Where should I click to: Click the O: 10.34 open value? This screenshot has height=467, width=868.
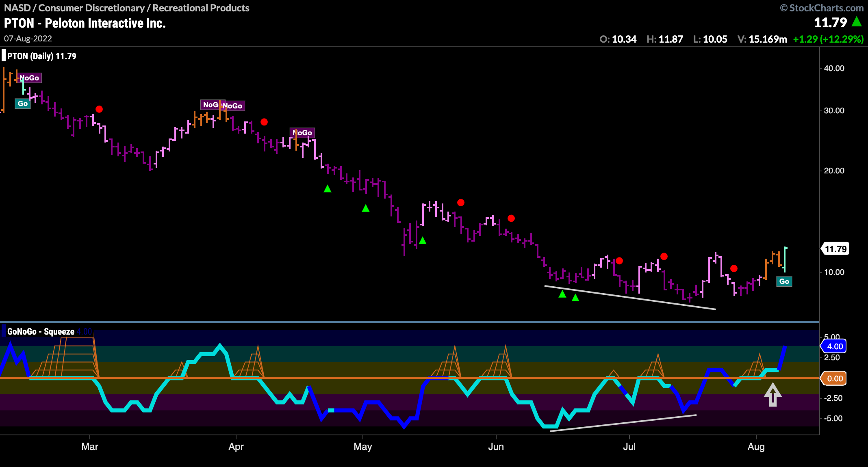point(618,39)
